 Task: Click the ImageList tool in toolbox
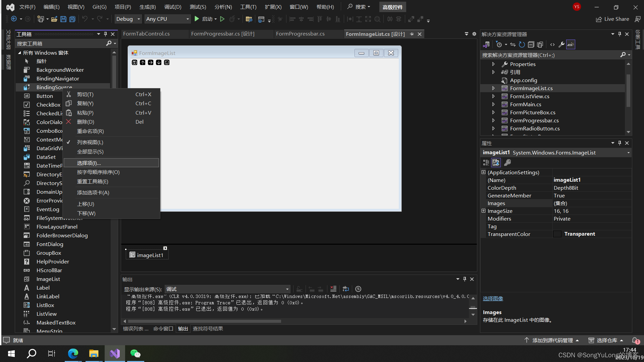(x=48, y=279)
